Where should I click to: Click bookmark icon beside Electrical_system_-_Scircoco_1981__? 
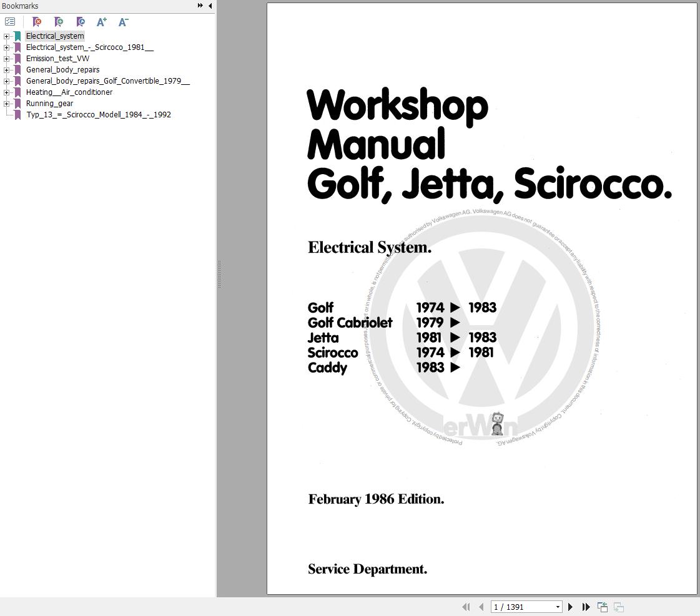(17, 47)
